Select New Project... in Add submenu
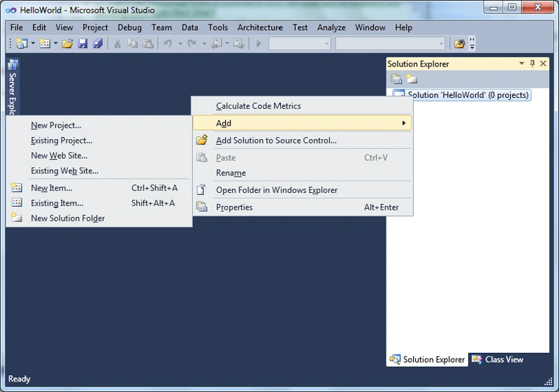This screenshot has height=392, width=559. click(99, 125)
